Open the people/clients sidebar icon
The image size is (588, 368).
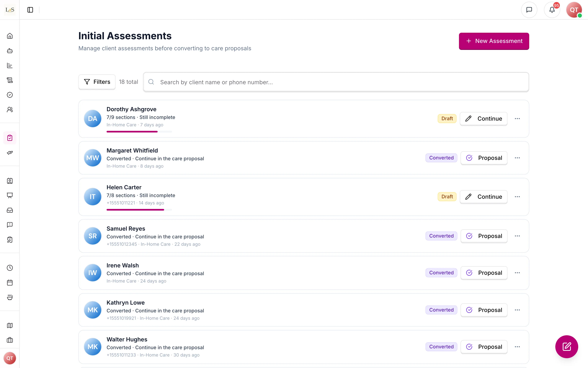pyautogui.click(x=10, y=110)
